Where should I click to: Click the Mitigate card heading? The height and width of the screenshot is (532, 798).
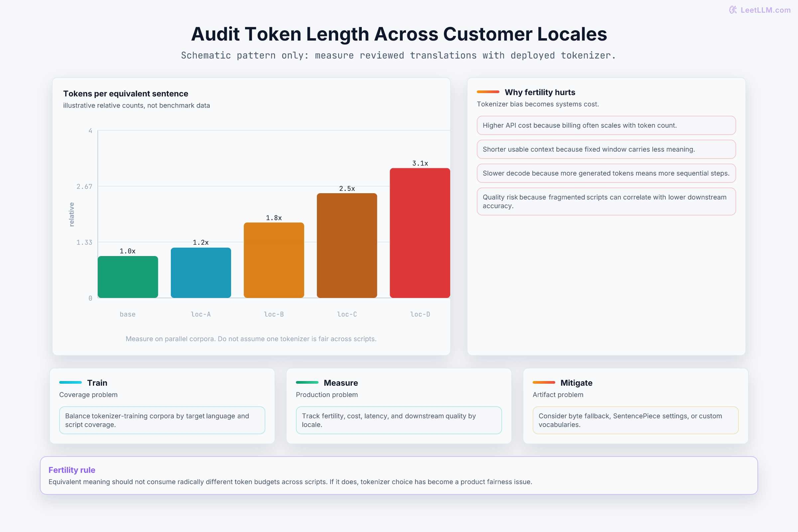(x=576, y=383)
